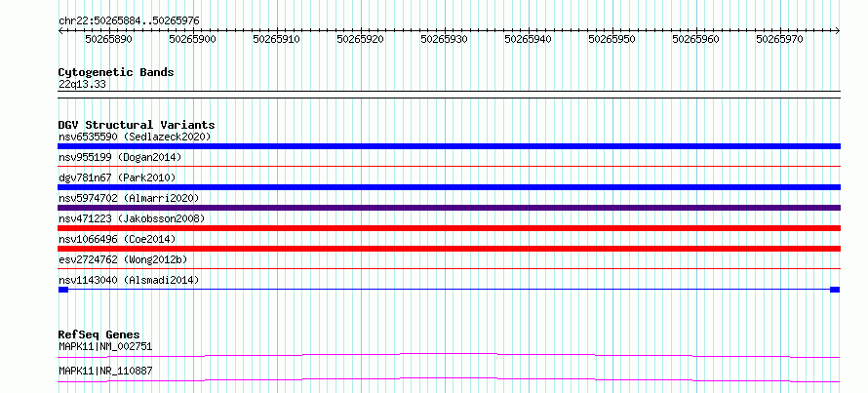Image resolution: width=868 pixels, height=393 pixels.
Task: Click the thin red line under esv2724762
Action: [449, 268]
